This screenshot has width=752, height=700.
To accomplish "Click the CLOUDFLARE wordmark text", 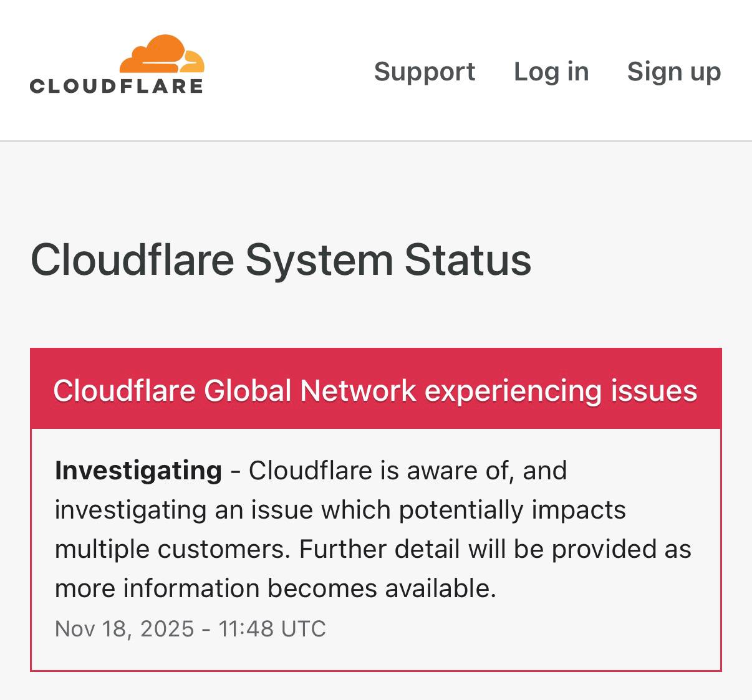I will point(117,86).
